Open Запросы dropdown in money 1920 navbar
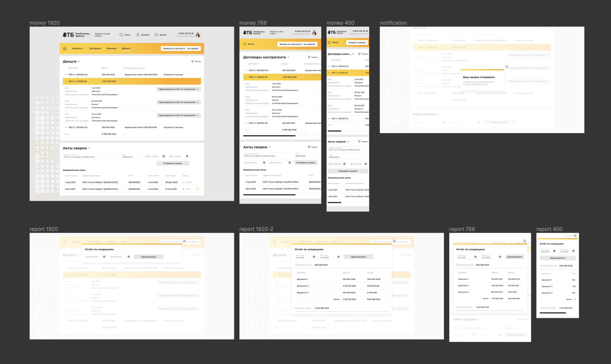The image size is (611, 364). click(x=78, y=48)
